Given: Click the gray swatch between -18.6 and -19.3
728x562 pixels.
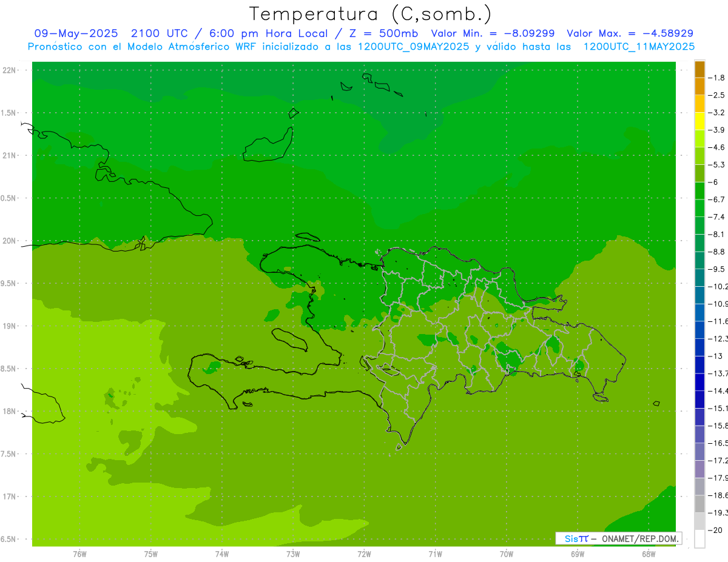Looking at the screenshot, I should (x=699, y=504).
